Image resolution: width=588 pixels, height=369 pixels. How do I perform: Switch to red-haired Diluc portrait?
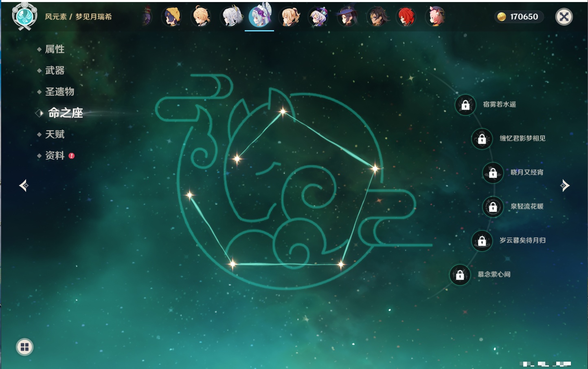406,17
